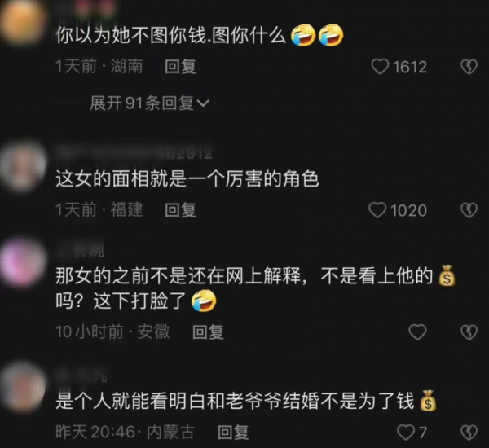The width and height of the screenshot is (489, 448).
Task: Open avatar of the Fujian commenter
Action: click(x=24, y=165)
